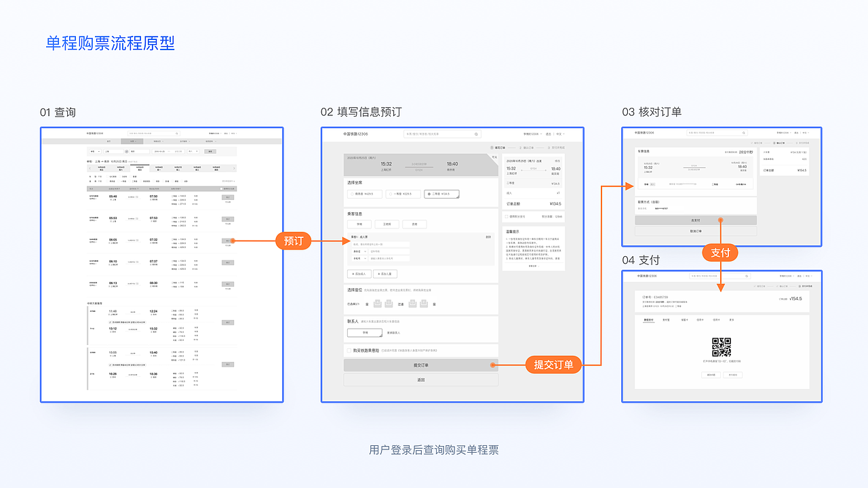The image size is (868, 488).
Task: Click the swap stations icon between 上海 and 南京
Action: tap(126, 151)
